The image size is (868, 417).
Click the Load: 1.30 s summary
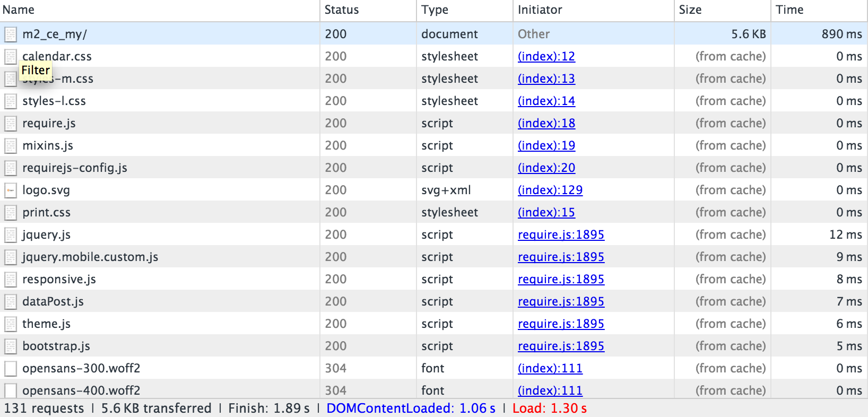550,408
